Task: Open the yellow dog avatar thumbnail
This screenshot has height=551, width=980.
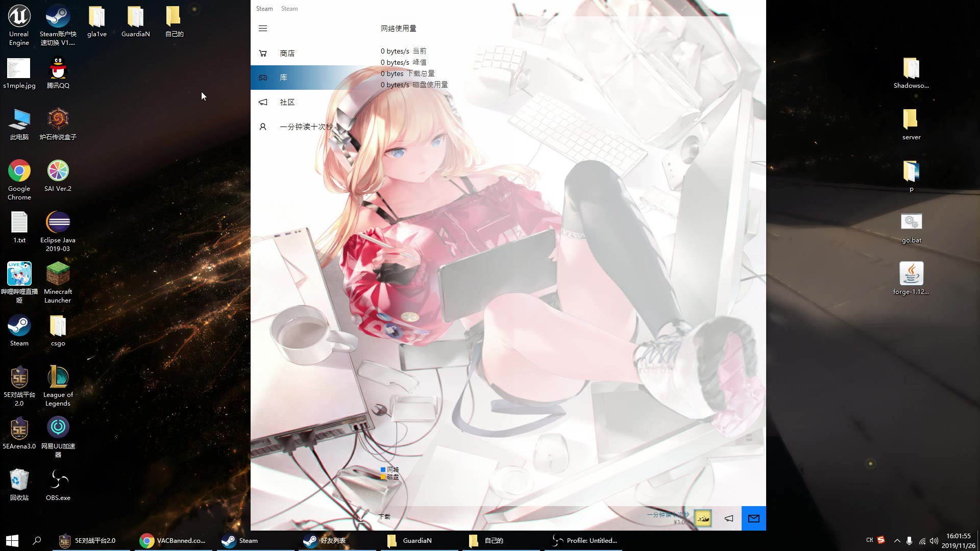Action: (x=703, y=518)
